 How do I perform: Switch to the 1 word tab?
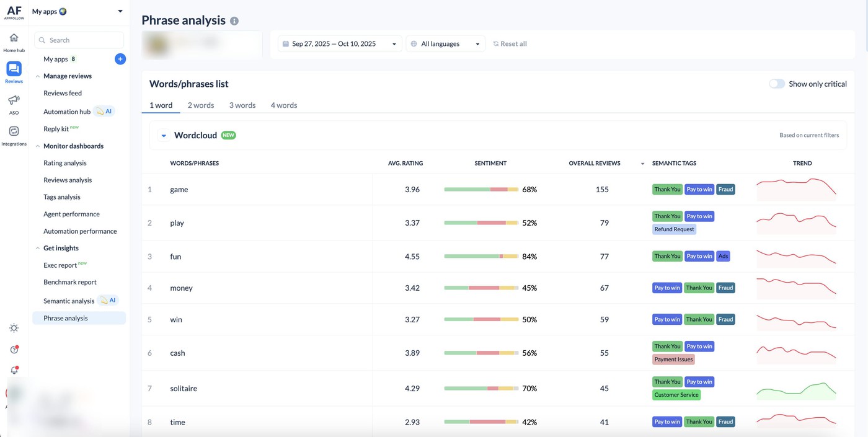point(161,105)
